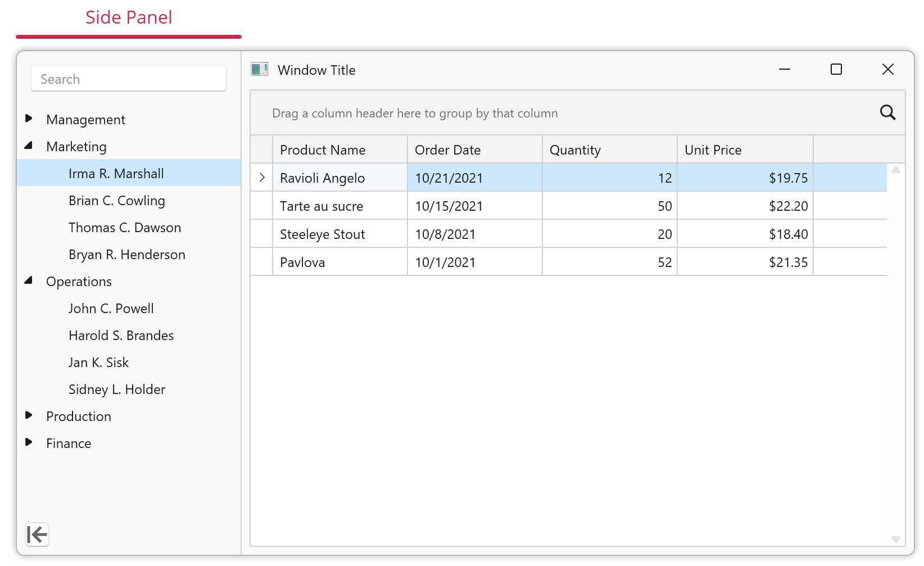Close the window
The image size is (924, 566).
click(887, 70)
